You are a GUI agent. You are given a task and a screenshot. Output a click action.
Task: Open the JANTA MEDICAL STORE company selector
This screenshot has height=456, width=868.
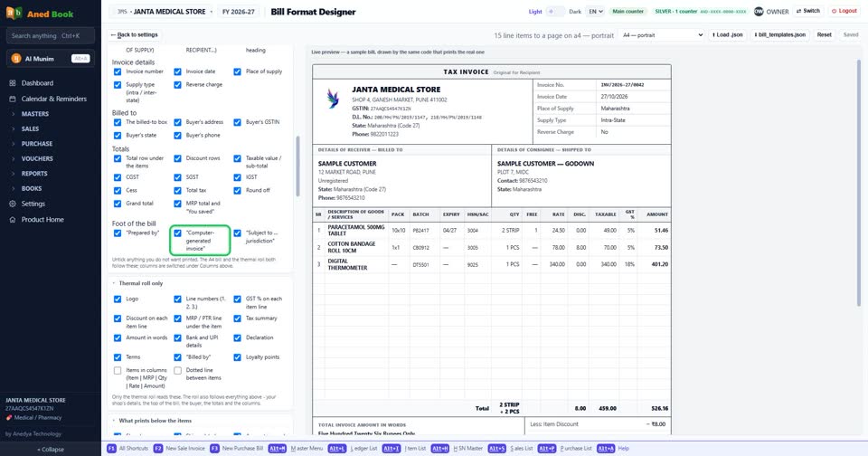click(x=163, y=11)
